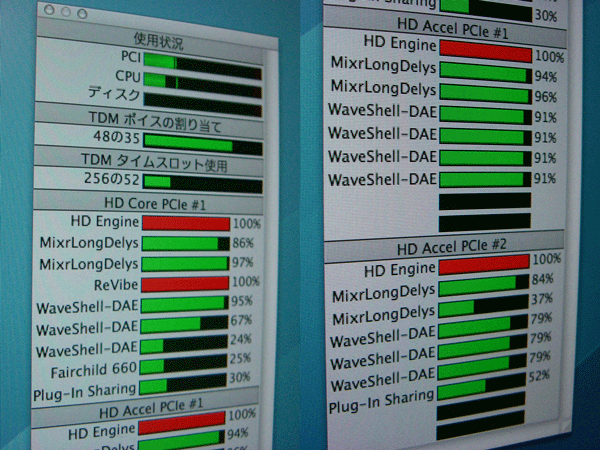Click the red HD Engine bar under the right window's HD Accel PCIe #1
600x450 pixels.
tap(486, 52)
